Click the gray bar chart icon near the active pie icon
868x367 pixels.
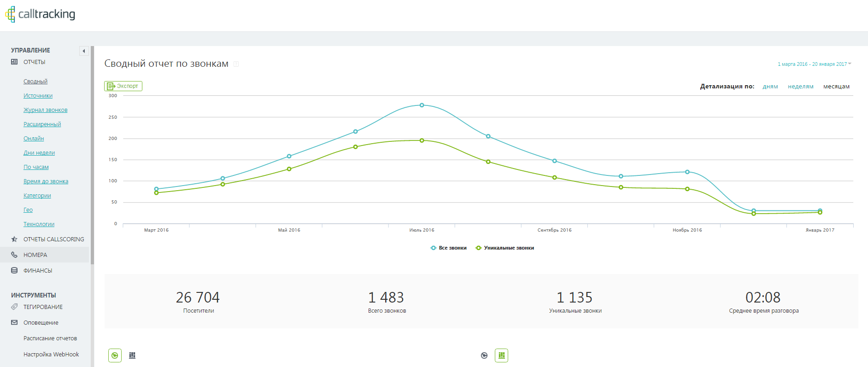pos(132,355)
